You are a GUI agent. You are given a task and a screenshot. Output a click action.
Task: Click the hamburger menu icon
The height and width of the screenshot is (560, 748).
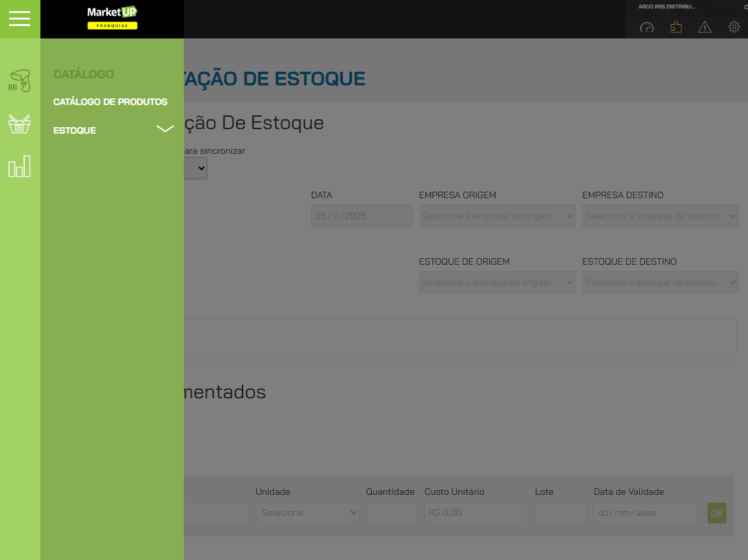[20, 19]
